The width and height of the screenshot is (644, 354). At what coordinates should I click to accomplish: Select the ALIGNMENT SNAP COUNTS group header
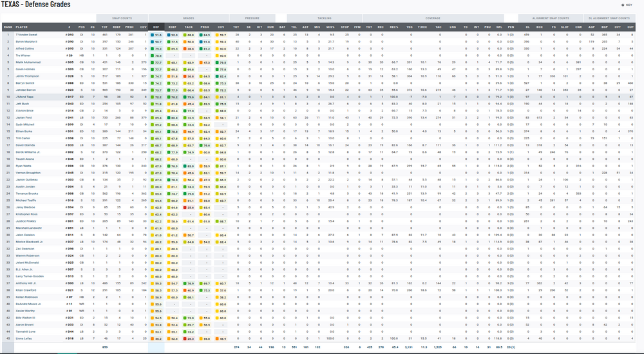(x=551, y=17)
